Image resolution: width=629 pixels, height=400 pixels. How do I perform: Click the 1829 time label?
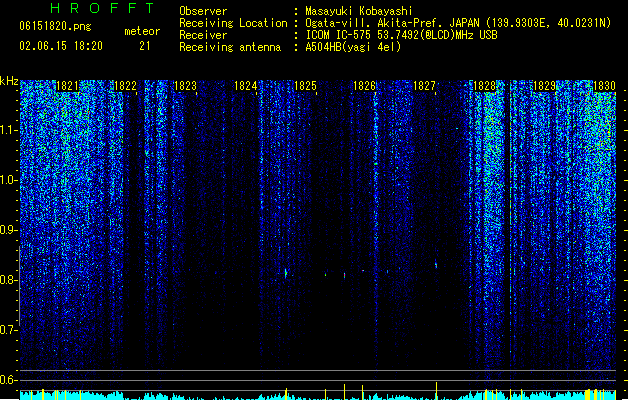coord(544,86)
